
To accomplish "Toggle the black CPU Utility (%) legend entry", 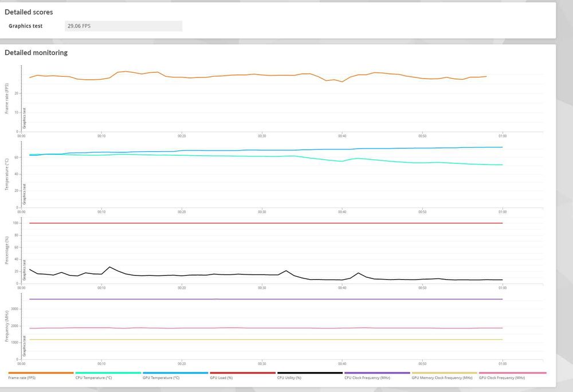I will pos(309,375).
